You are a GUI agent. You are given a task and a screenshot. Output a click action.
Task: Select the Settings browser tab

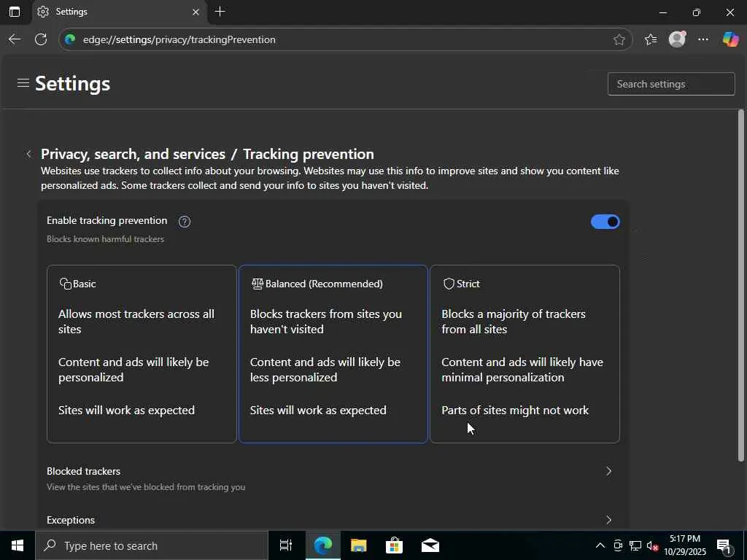click(119, 12)
